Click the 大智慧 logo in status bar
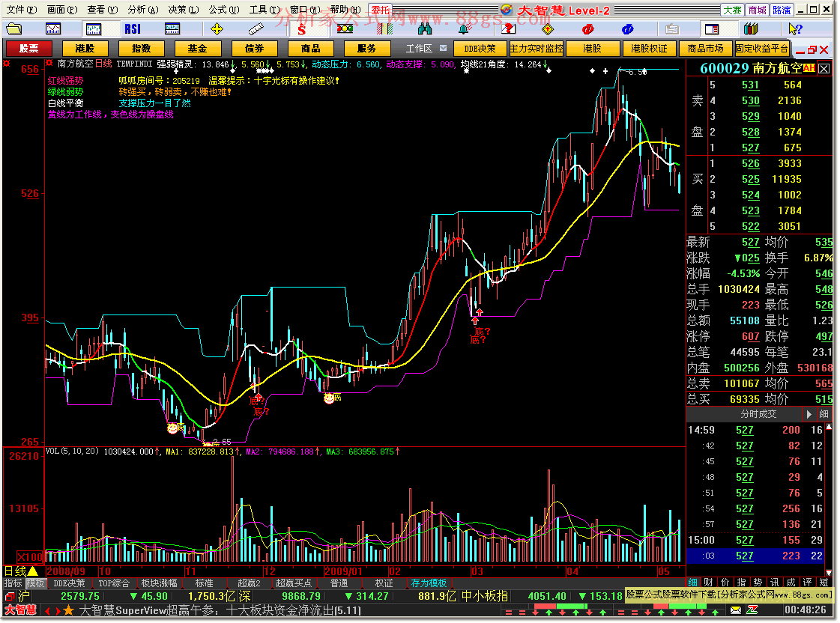The width and height of the screenshot is (840, 623). point(20,610)
